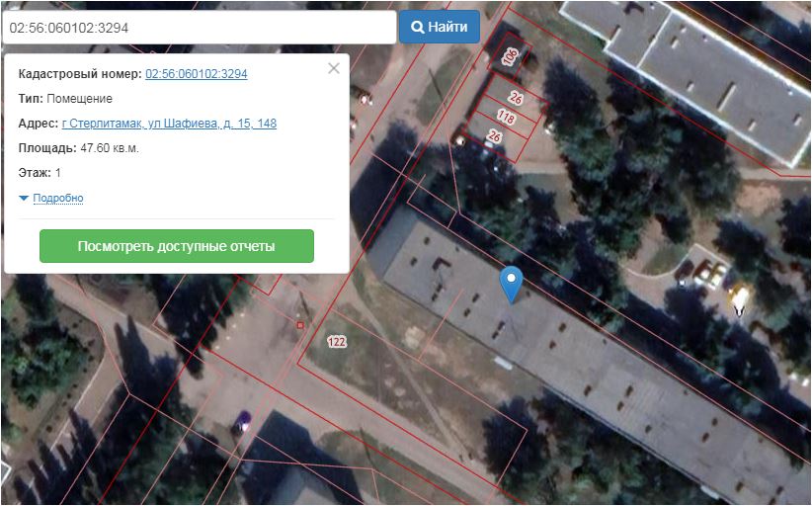This screenshot has height=506, width=812.
Task: Click the cadastral number search field
Action: click(x=198, y=28)
